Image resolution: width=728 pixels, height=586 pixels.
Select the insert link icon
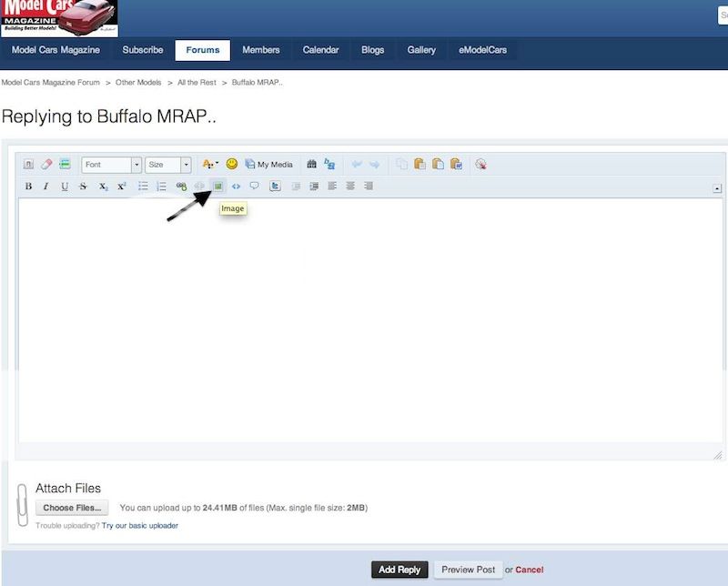(x=181, y=186)
